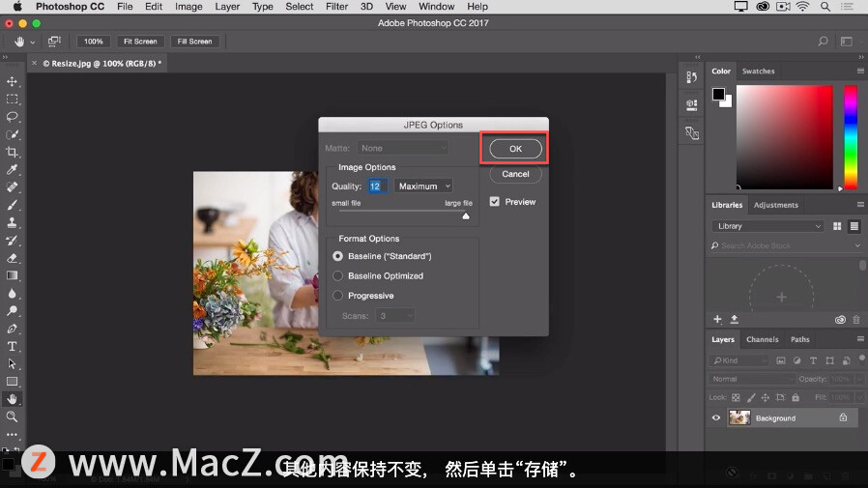868x488 pixels.
Task: Select the History Brush tool
Action: coord(12,240)
